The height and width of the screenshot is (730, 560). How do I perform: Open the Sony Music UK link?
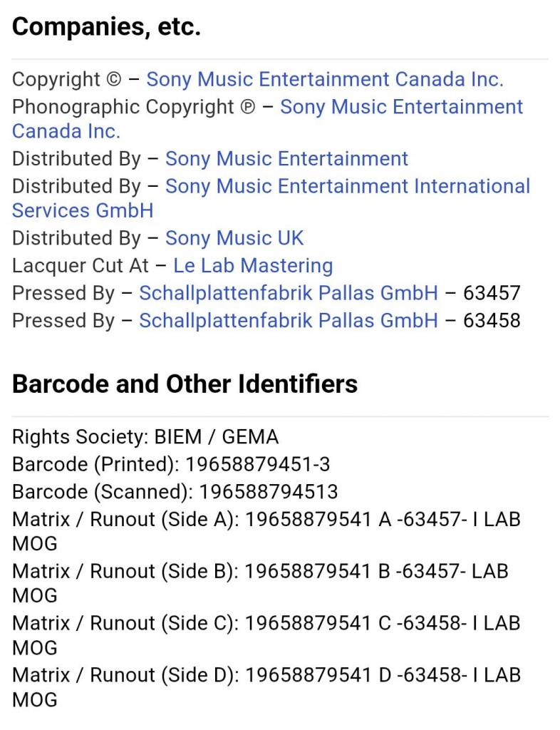coord(234,238)
